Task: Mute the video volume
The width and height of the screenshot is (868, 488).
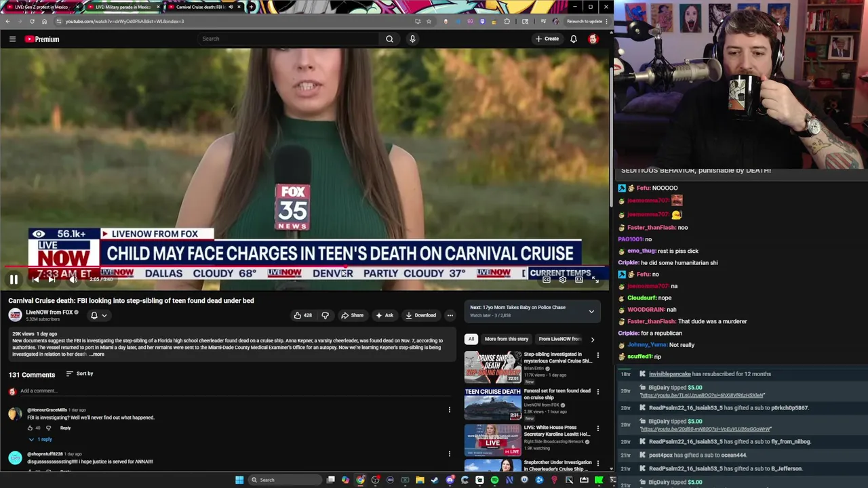Action: 73,279
